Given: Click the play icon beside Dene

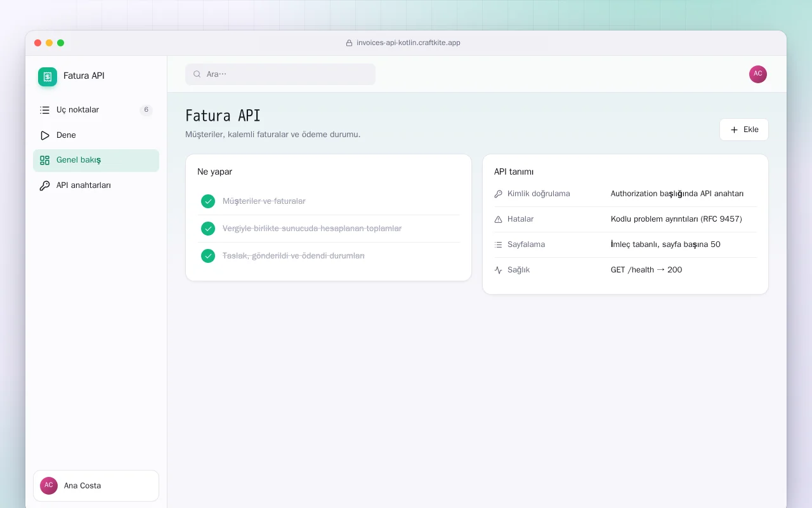Looking at the screenshot, I should [44, 135].
